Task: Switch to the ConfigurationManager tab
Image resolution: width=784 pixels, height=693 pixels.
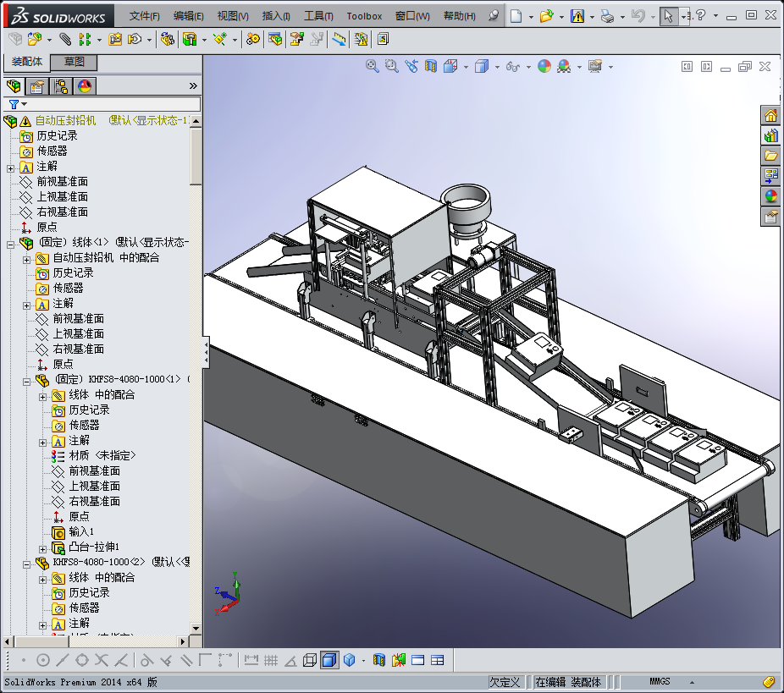Action: pyautogui.click(x=62, y=86)
